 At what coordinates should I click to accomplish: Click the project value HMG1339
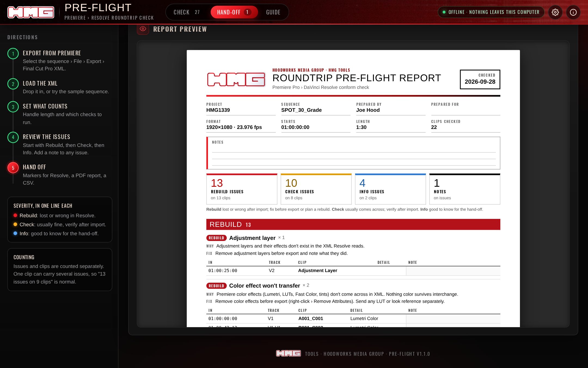[x=218, y=110]
